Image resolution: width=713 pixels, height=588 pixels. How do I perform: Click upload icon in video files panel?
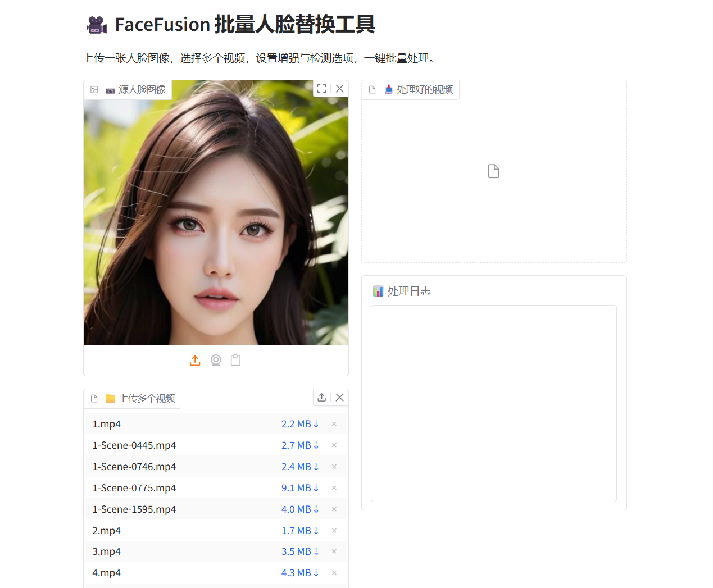pos(322,398)
